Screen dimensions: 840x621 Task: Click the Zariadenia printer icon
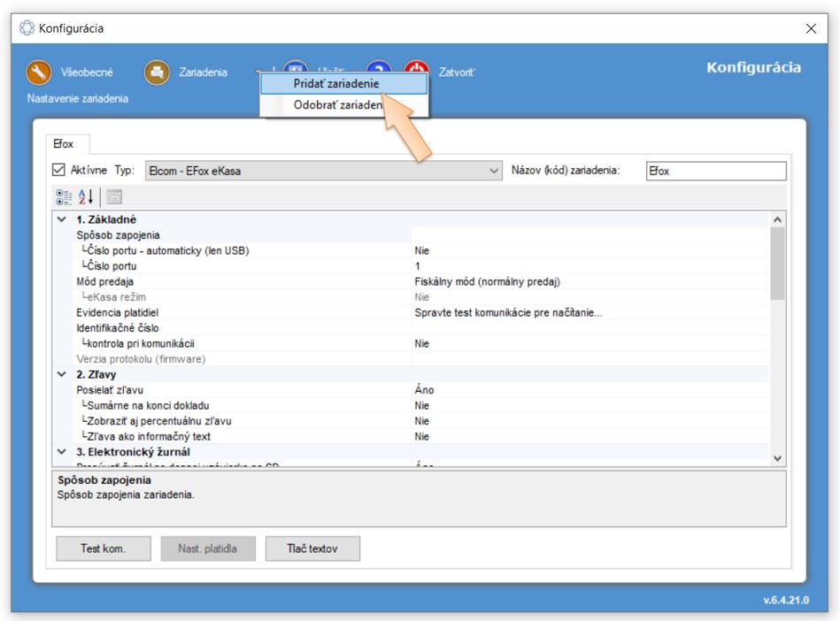[158, 72]
